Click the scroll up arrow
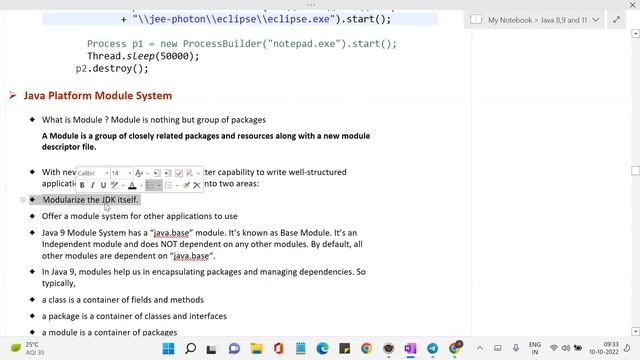640x360 pixels. (x=636, y=33)
